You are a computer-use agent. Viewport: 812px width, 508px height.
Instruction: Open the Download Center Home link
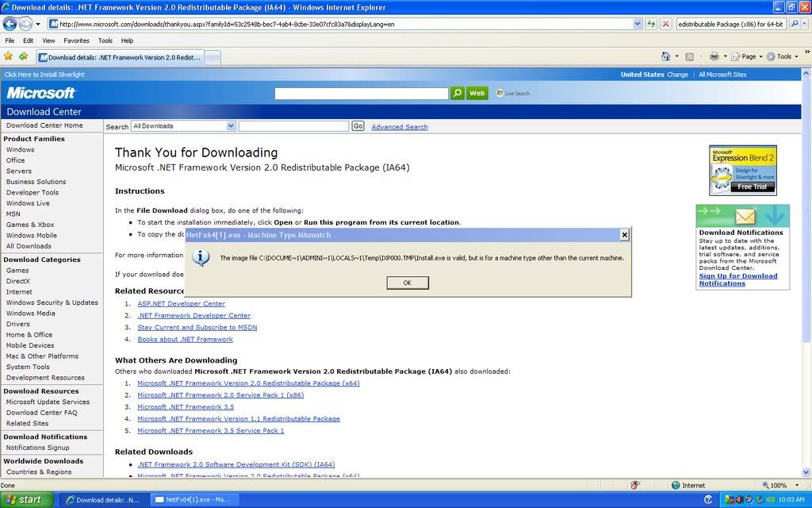pos(44,125)
